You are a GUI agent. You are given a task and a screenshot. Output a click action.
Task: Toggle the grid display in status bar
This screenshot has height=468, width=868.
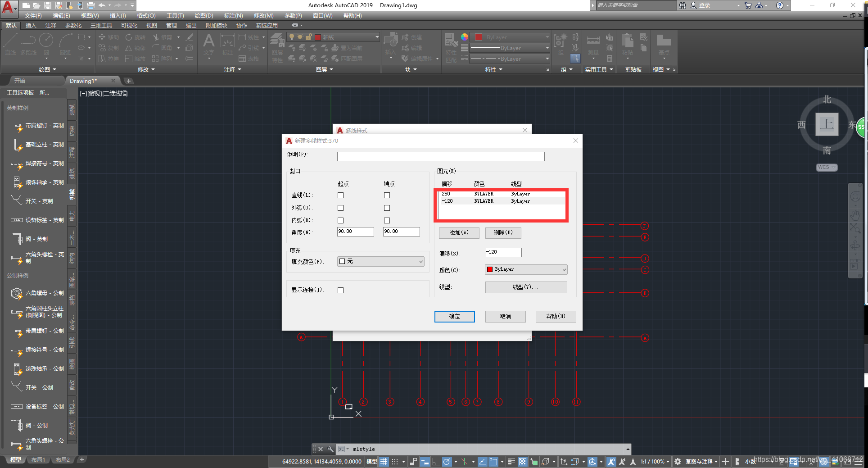(384, 461)
